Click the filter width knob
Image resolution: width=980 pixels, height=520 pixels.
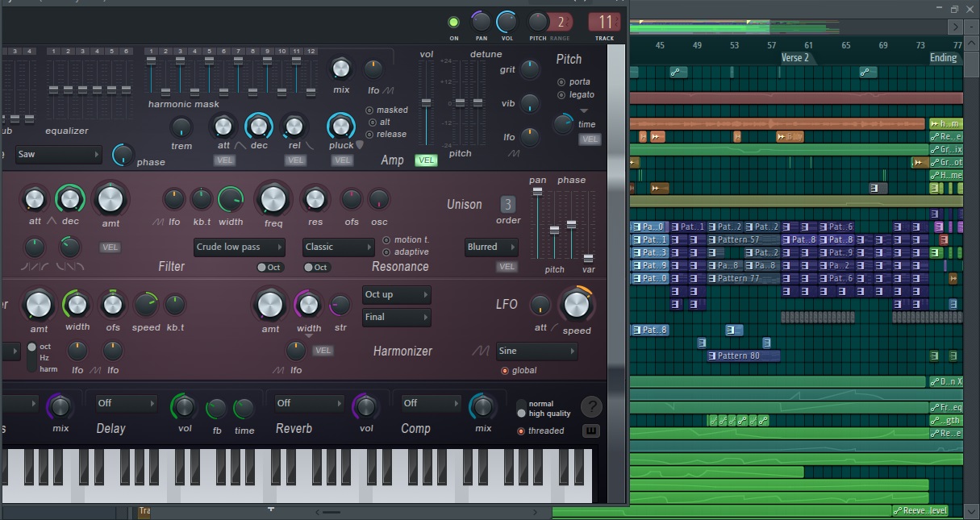point(230,198)
